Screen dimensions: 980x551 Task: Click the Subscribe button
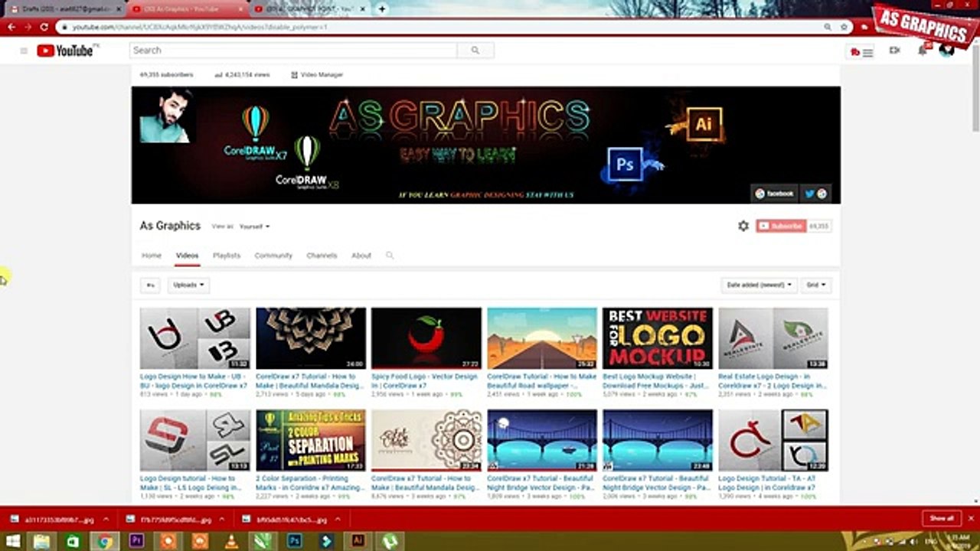click(x=781, y=226)
